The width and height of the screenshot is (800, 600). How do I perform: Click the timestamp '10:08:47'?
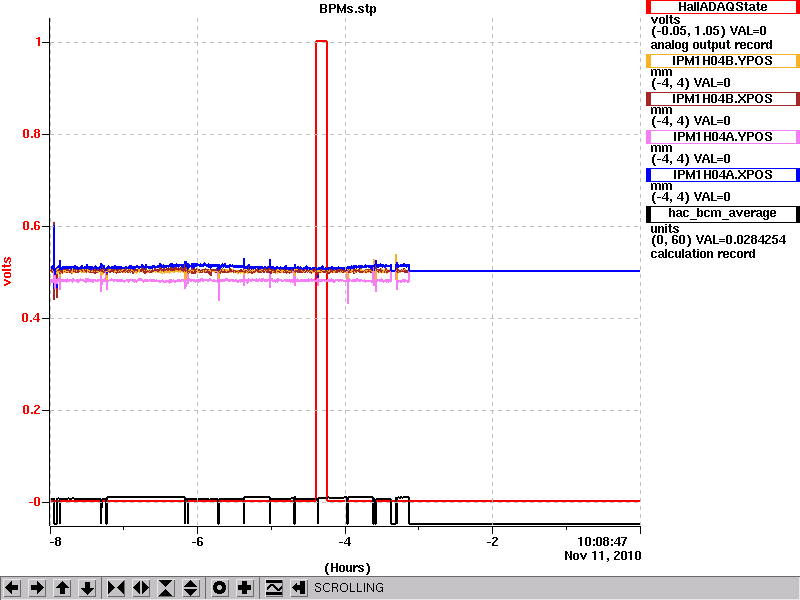tap(602, 542)
